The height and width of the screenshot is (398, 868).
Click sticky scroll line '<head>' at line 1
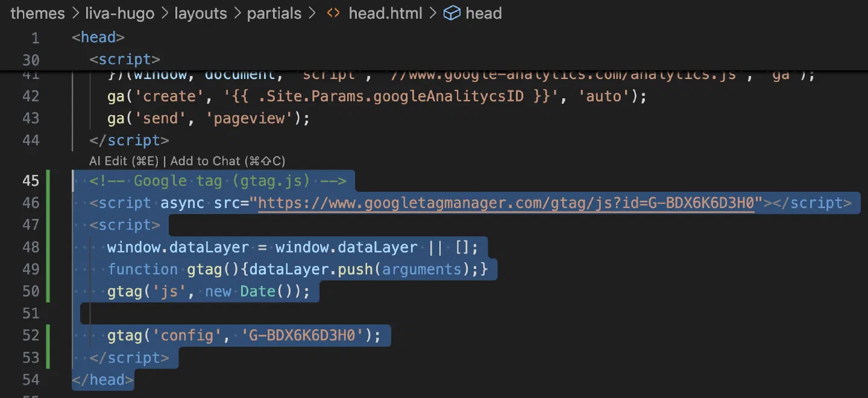pos(98,37)
